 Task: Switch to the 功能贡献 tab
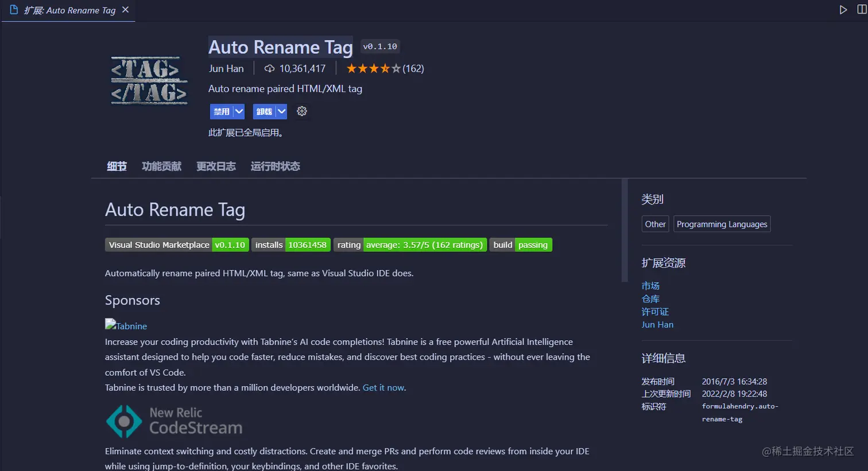(162, 166)
